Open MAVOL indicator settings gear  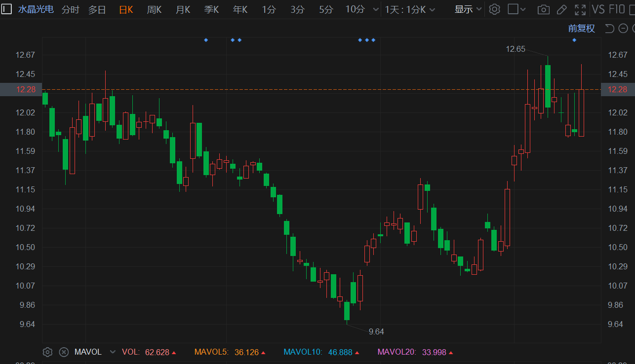point(47,352)
